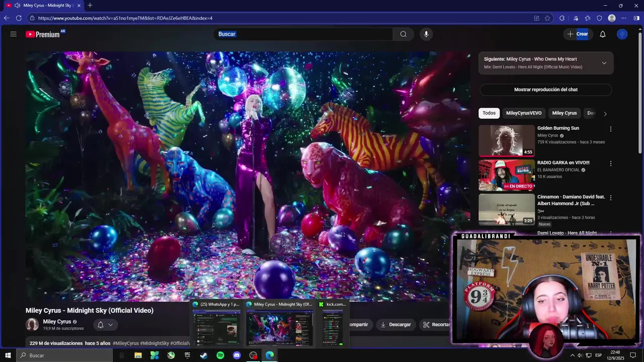
Task: Open the ESP language selector
Action: click(599, 355)
